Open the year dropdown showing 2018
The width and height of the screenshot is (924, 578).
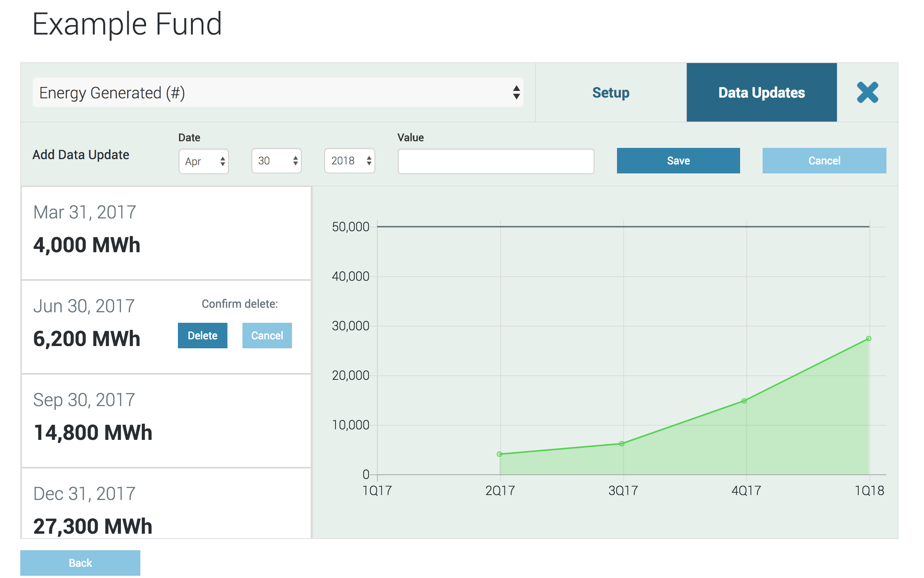pos(349,161)
